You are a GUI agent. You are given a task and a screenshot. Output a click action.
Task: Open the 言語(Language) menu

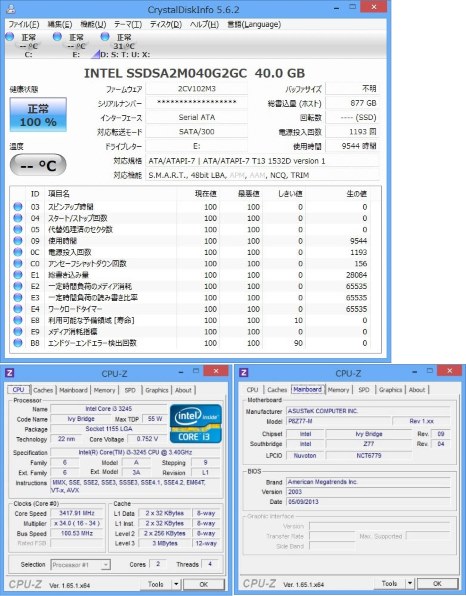254,25
